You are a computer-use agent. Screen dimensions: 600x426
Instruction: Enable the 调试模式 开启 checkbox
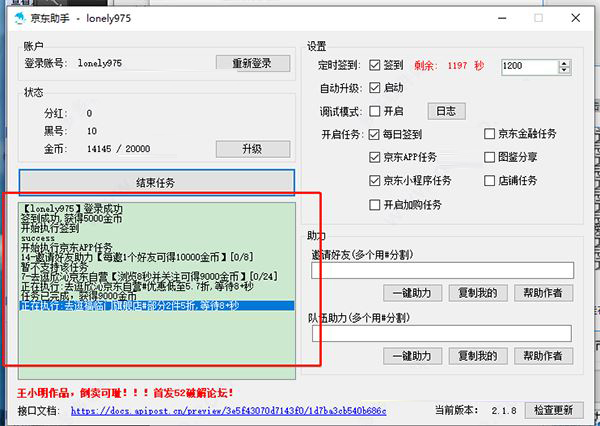click(x=375, y=111)
